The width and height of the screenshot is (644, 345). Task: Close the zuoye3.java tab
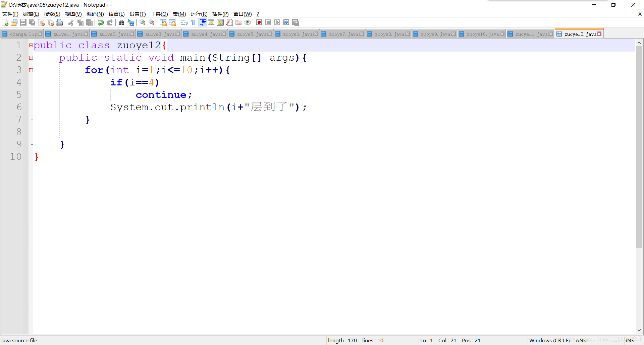[178, 34]
